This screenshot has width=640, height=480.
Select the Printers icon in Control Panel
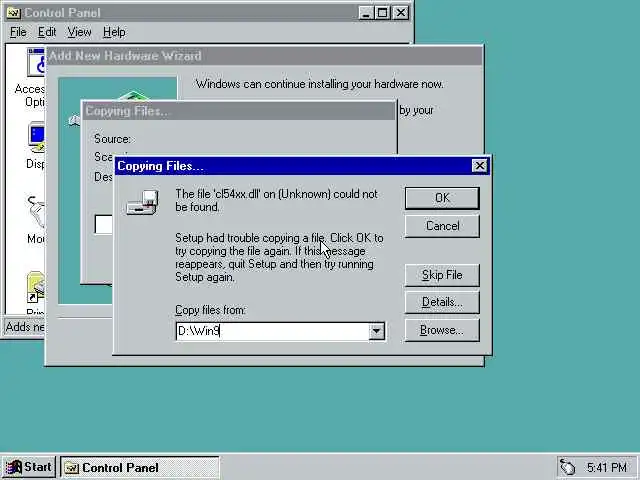click(36, 289)
